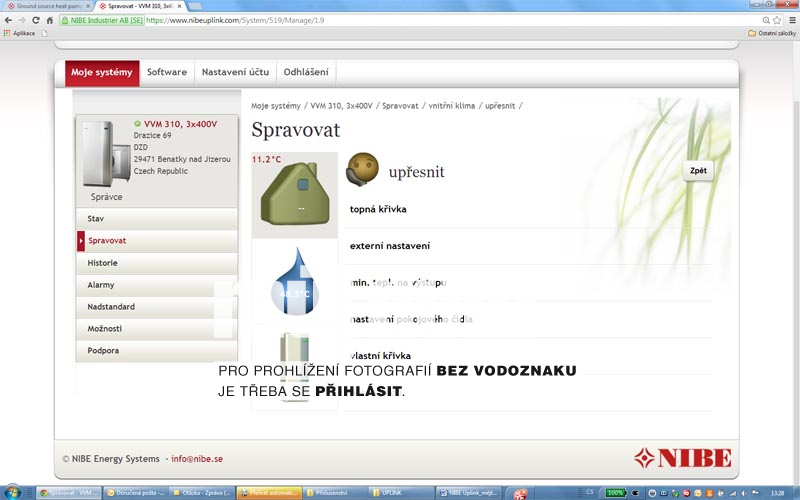
Task: Open the topná křivka setting
Action: [x=378, y=209]
